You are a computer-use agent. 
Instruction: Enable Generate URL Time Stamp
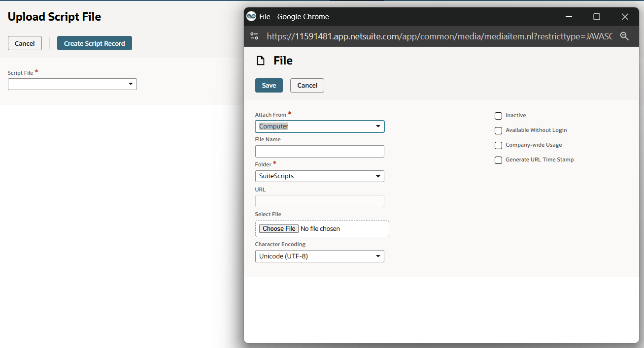[498, 160]
